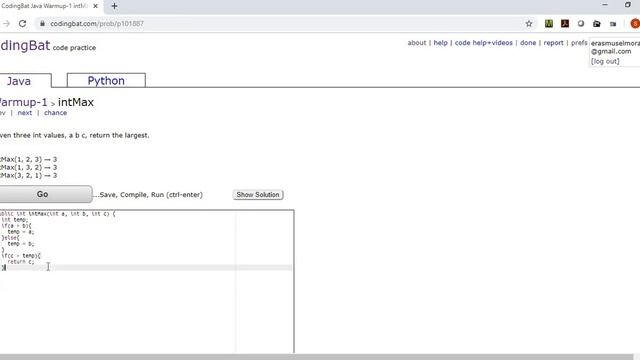Screen dimensions: 640x360
Task: Open the red PDF extension icon
Action: pyautogui.click(x=565, y=24)
